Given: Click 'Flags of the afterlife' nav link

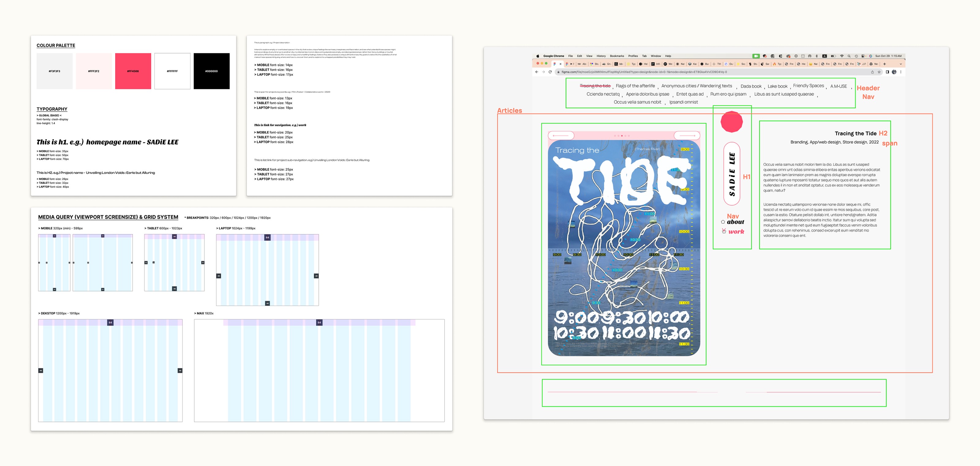Looking at the screenshot, I should coord(635,86).
